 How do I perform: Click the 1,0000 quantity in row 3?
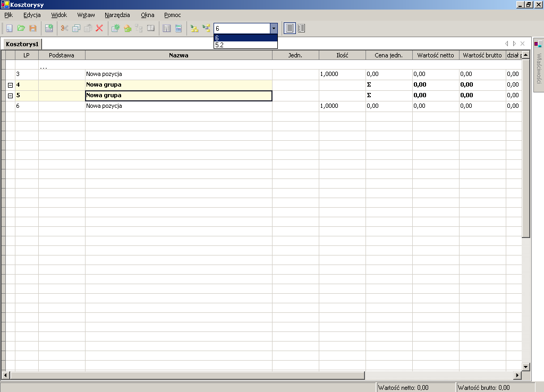[329, 74]
